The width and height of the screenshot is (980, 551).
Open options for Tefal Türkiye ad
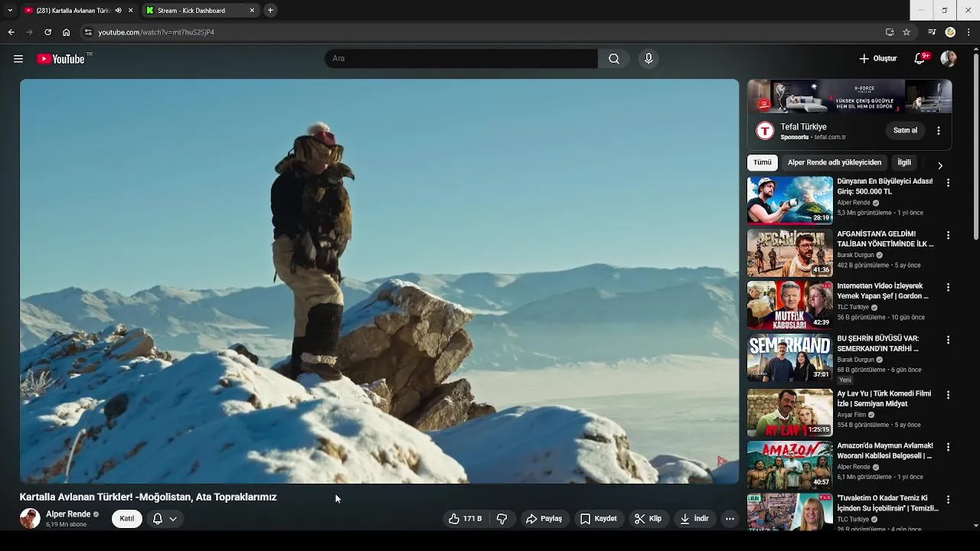point(939,131)
